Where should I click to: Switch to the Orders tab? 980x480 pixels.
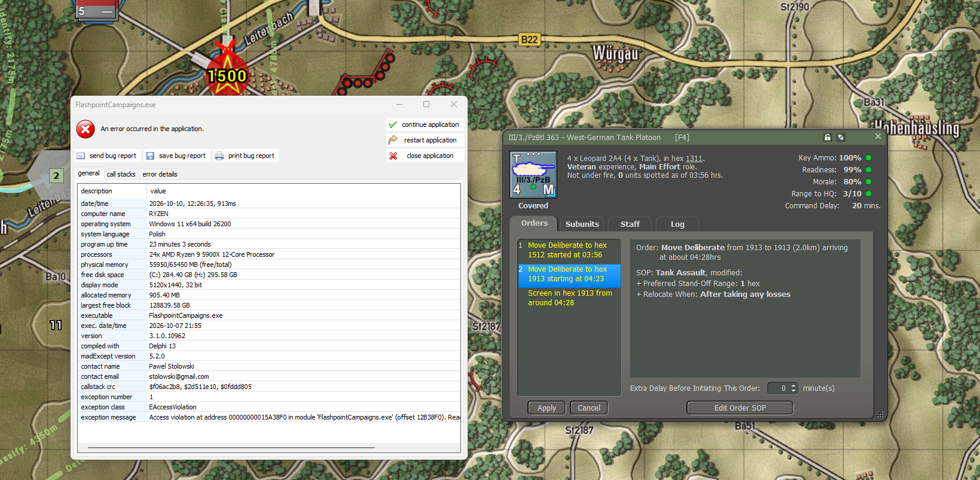535,223
